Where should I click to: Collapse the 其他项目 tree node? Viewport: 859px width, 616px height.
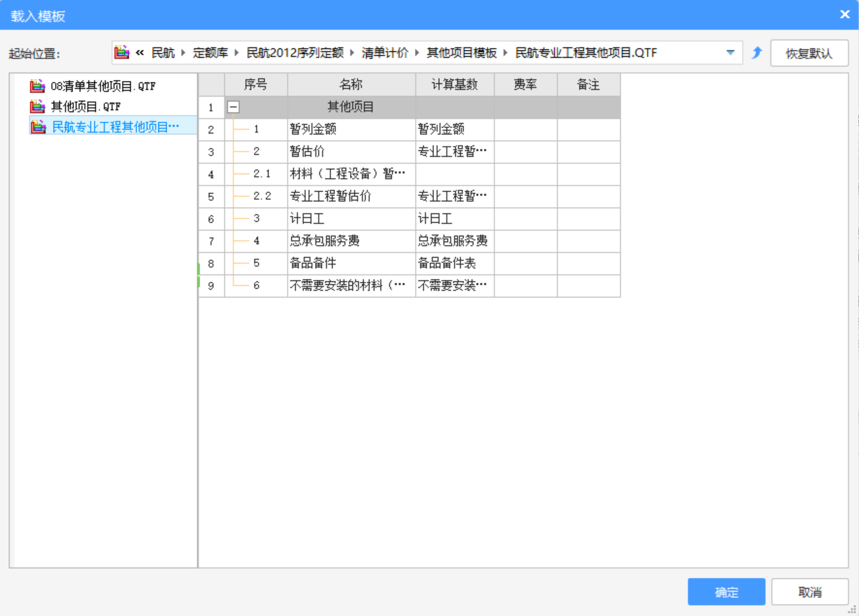[x=234, y=107]
